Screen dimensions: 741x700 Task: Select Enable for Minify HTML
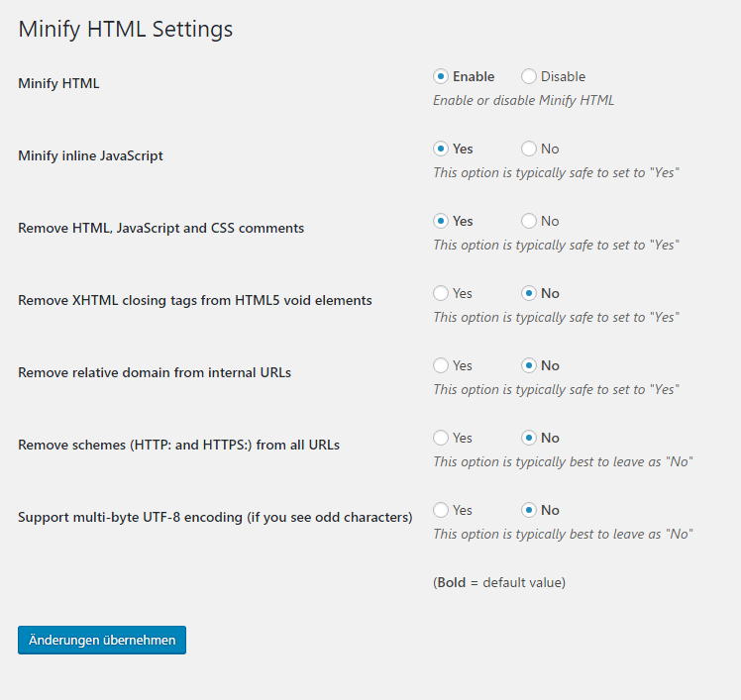441,76
